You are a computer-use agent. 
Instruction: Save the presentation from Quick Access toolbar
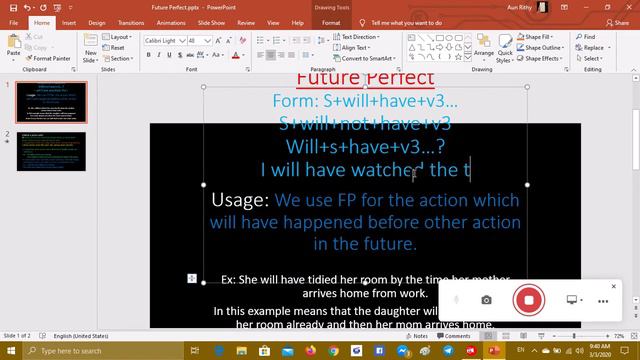point(13,8)
